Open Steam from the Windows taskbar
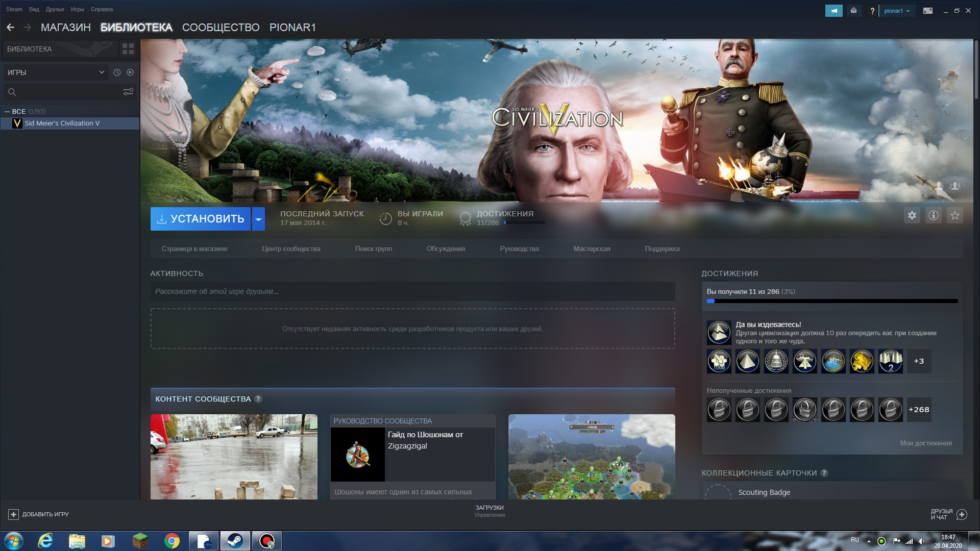This screenshot has height=551, width=980. click(235, 541)
